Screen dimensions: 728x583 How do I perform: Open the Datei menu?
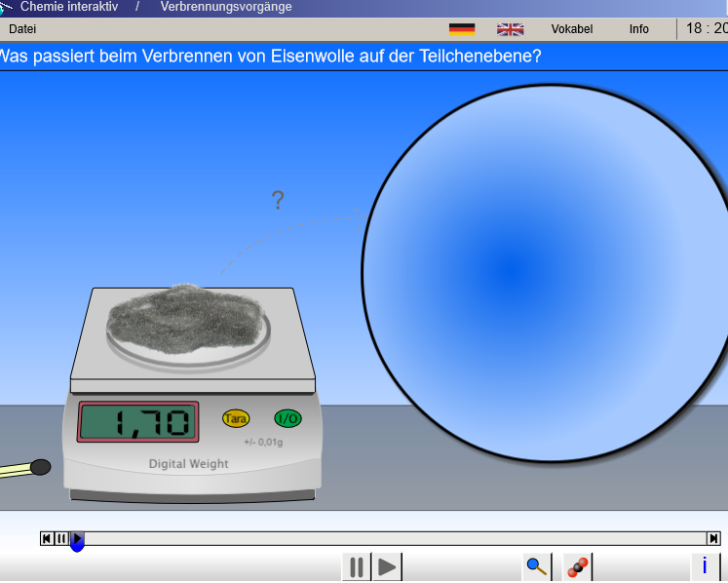22,29
